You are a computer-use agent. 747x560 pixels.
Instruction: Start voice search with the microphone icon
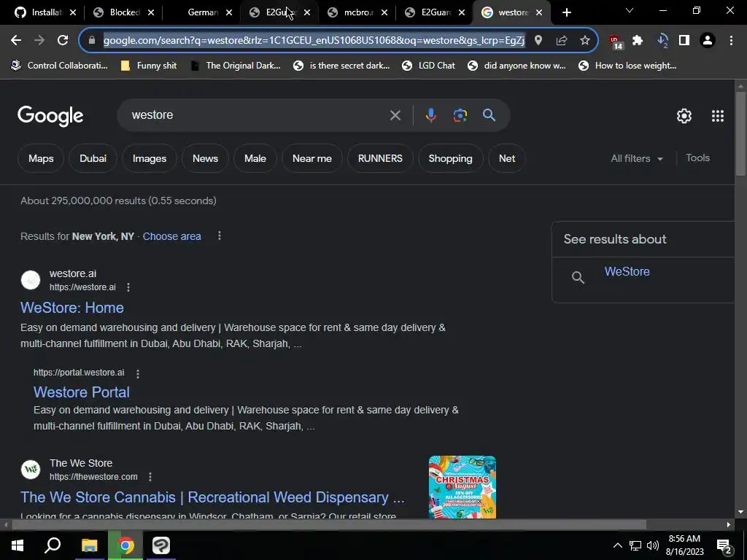click(x=430, y=115)
